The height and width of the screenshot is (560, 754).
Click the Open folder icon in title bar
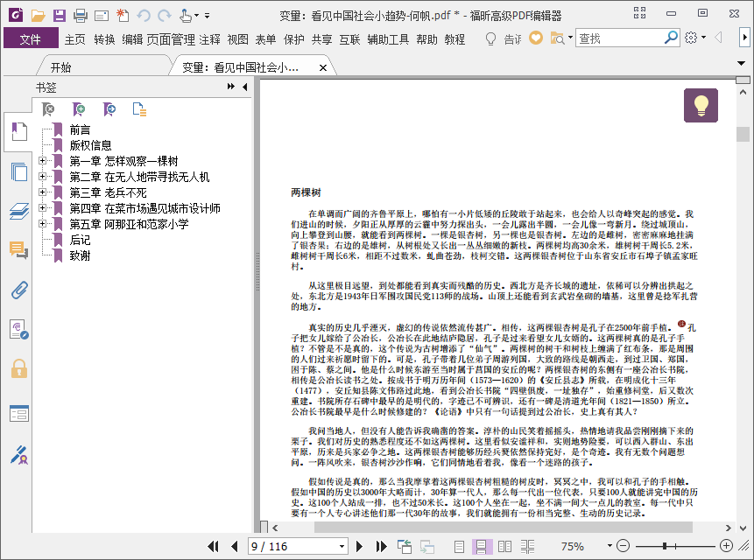(x=38, y=16)
